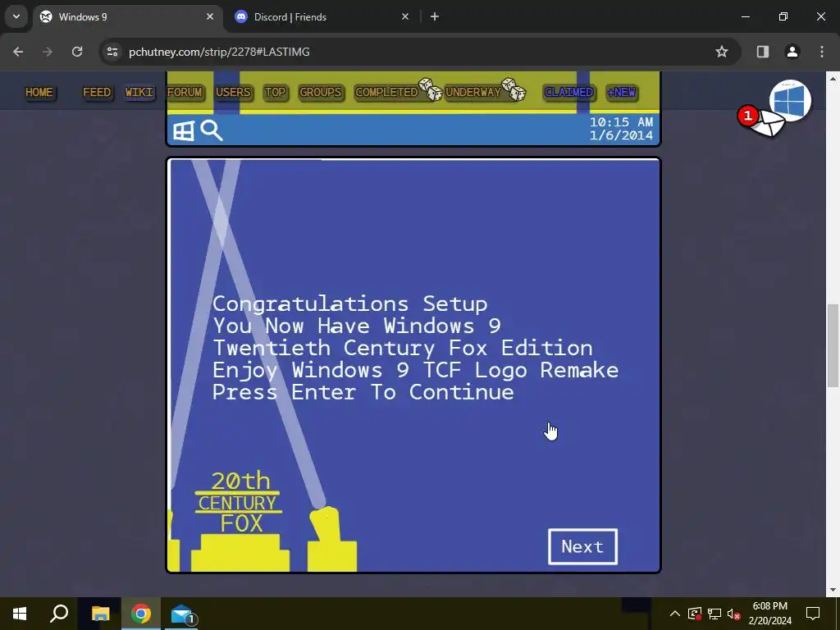Screen dimensions: 840x630
Task: Open network settings tray icon
Action: tap(714, 614)
